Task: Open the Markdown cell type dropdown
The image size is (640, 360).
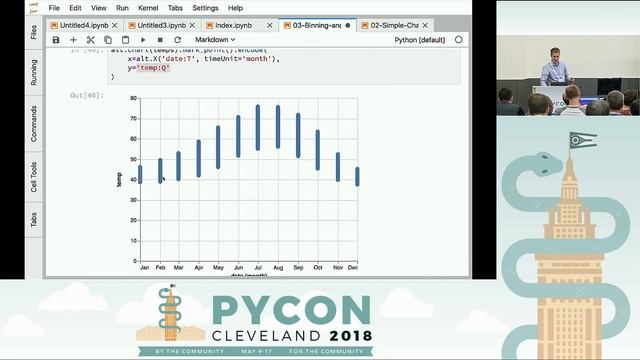Action: 215,40
